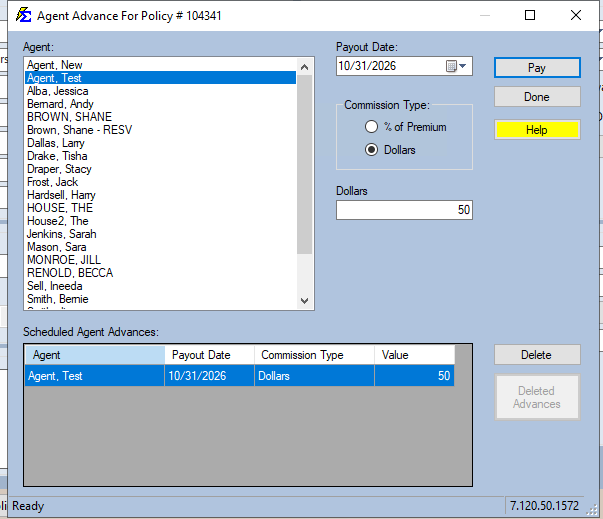Click the agent list scroll up arrow
Screen dimensions: 603x519
click(x=305, y=67)
